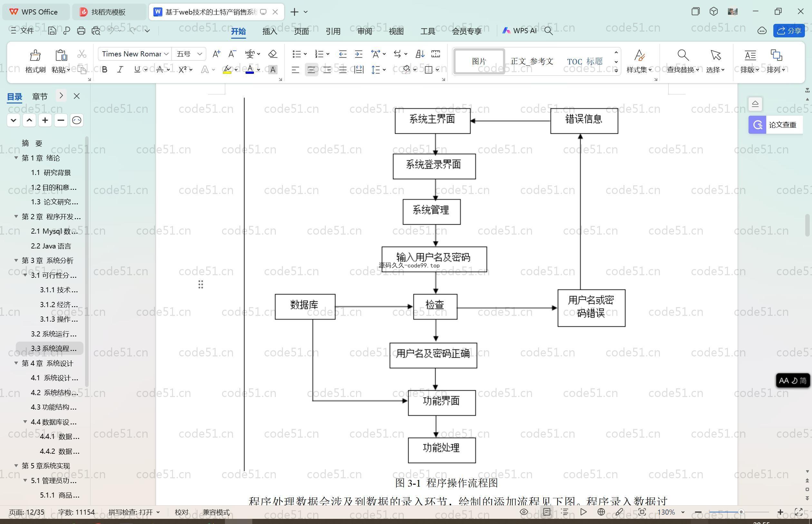The image size is (812, 524).
Task: Toggle page layout view in status bar
Action: 547,512
